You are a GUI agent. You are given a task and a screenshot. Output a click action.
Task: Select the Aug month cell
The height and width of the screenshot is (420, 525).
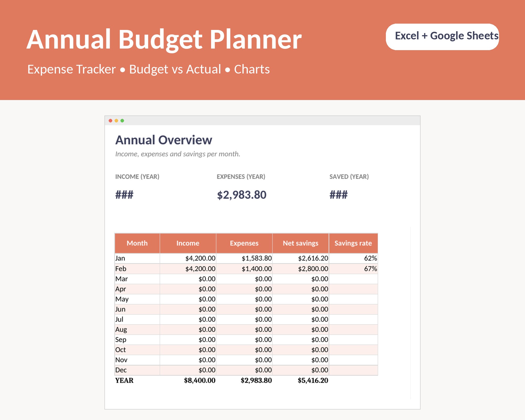coord(137,329)
